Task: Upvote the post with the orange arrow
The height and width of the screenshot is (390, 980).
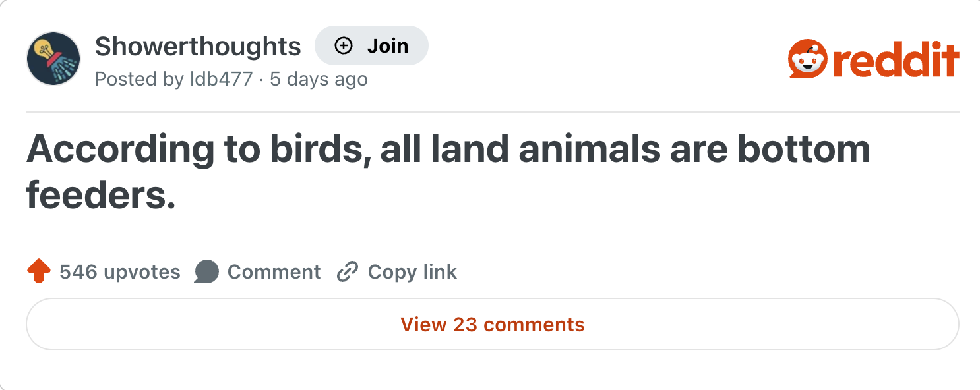Action: click(40, 271)
